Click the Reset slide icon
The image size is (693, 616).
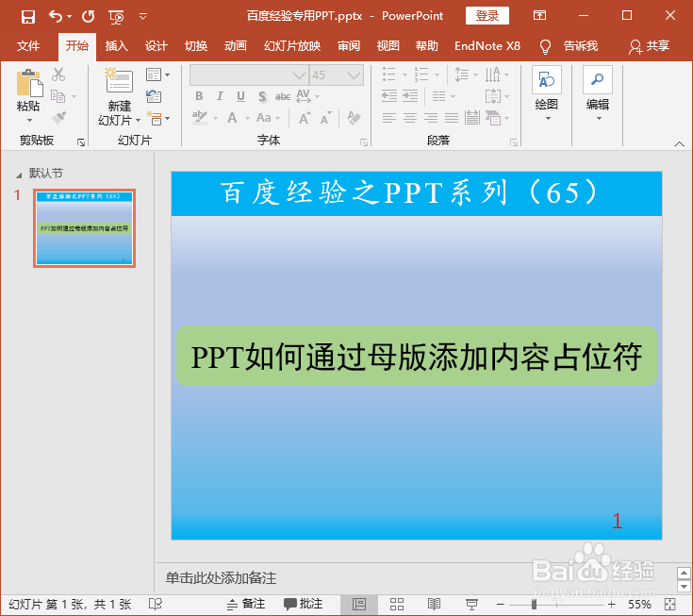pos(154,96)
